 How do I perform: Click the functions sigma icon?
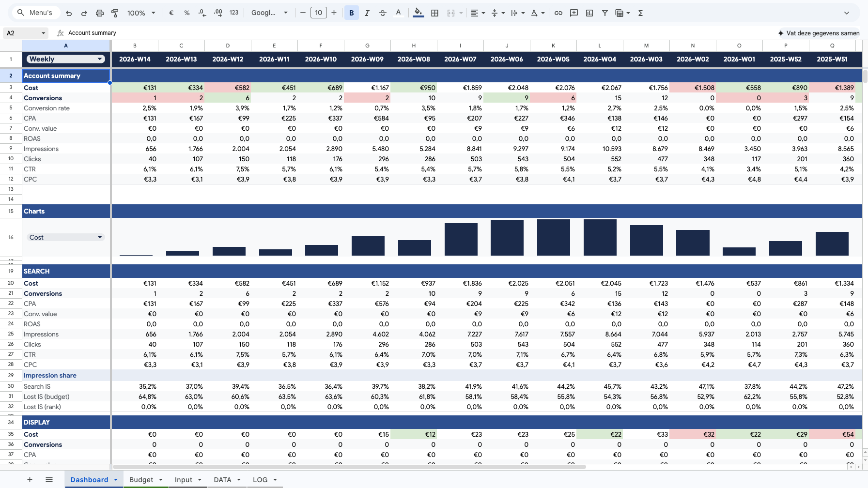click(640, 13)
